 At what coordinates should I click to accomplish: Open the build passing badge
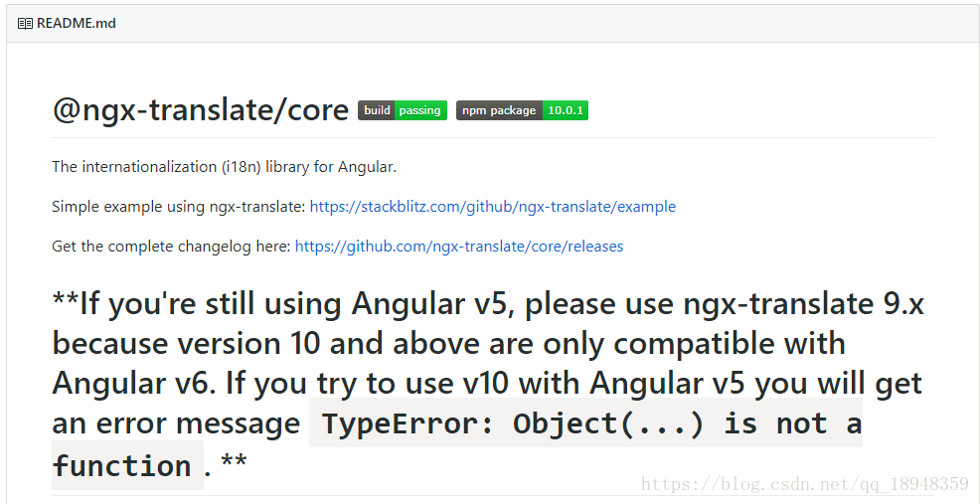[402, 110]
